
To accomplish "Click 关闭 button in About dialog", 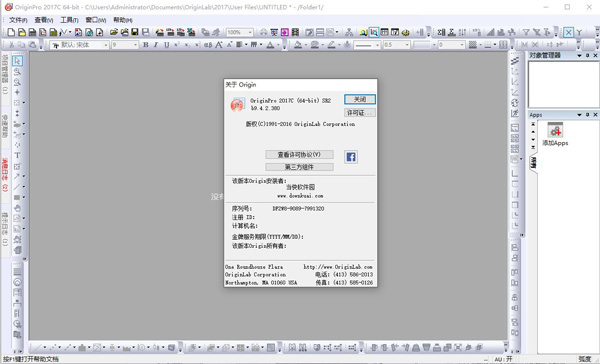I will (x=360, y=99).
